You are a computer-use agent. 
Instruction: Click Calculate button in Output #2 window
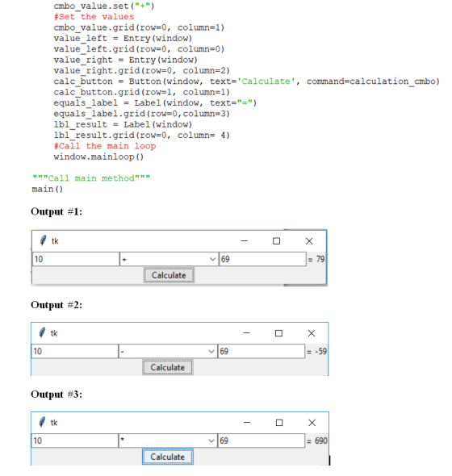pyautogui.click(x=167, y=367)
